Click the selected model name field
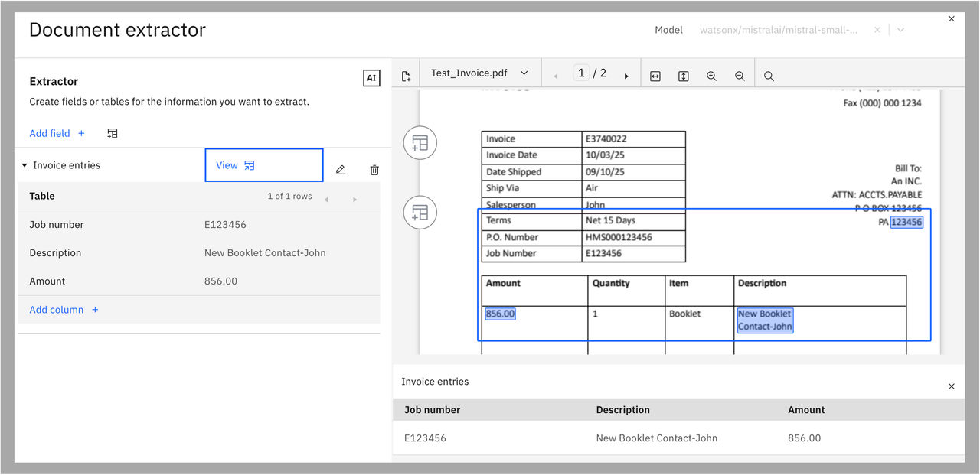The width and height of the screenshot is (980, 475). pyautogui.click(x=779, y=30)
